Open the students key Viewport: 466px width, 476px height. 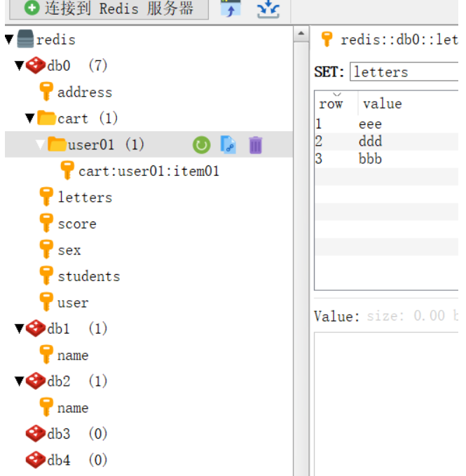(89, 276)
